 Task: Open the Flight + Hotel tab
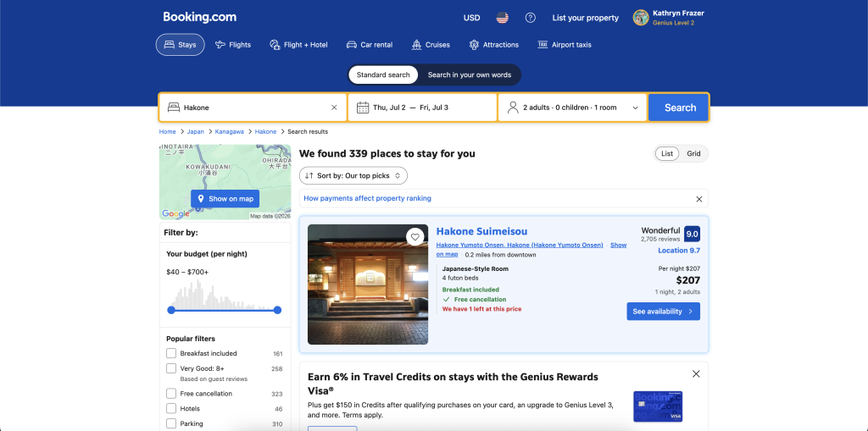click(298, 45)
